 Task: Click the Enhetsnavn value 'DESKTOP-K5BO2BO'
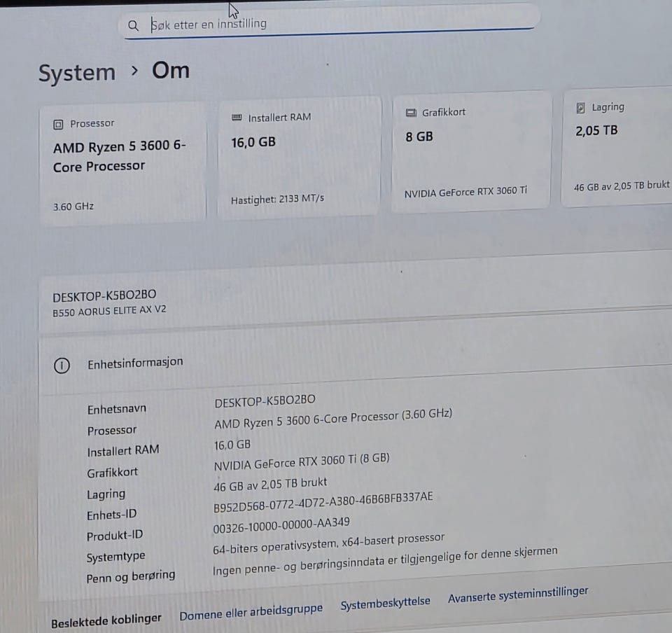[265, 401]
